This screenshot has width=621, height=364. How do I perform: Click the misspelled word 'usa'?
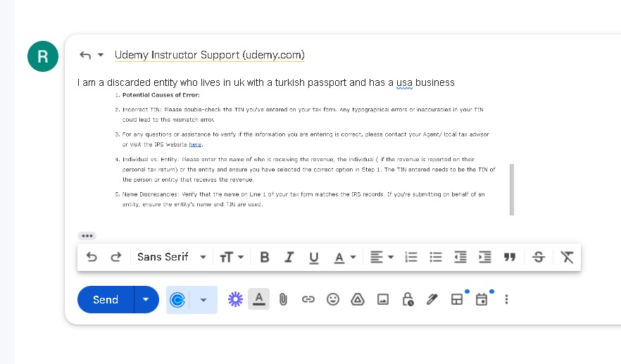pyautogui.click(x=404, y=83)
